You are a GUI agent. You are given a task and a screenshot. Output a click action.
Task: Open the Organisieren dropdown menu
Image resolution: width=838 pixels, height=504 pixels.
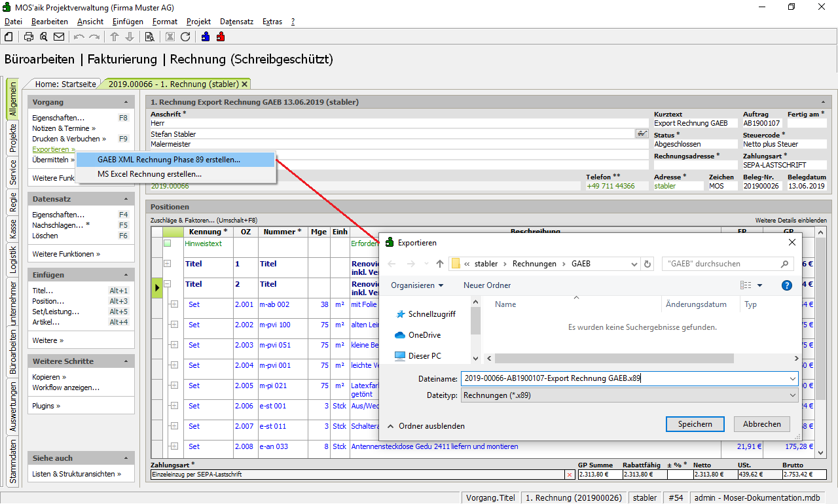click(417, 285)
